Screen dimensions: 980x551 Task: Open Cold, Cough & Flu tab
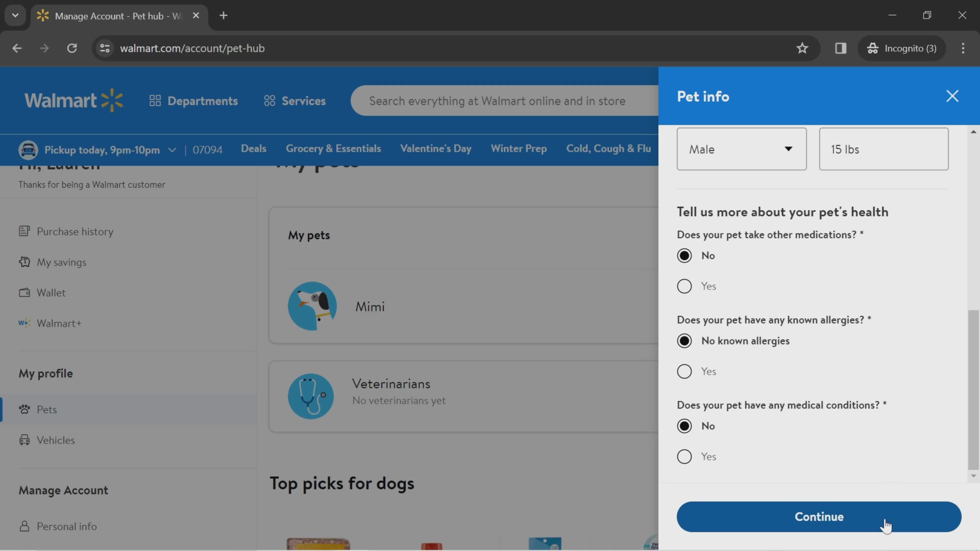[608, 148]
